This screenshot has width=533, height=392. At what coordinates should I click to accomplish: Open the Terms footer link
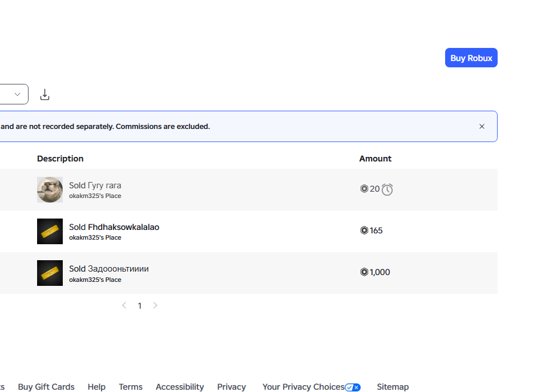coord(131,387)
